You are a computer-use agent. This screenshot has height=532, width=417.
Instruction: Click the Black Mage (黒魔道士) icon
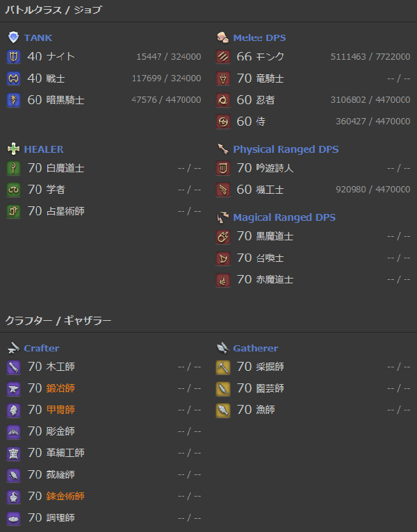pyautogui.click(x=223, y=236)
